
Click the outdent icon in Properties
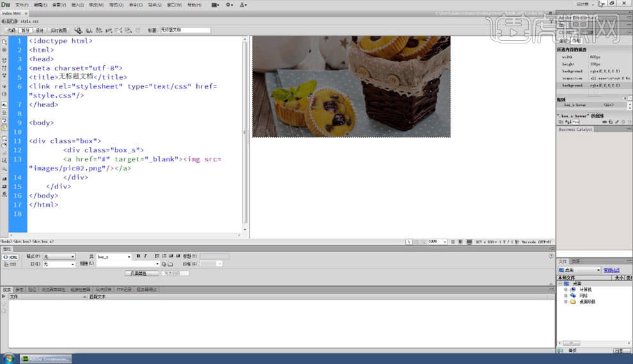click(x=171, y=256)
